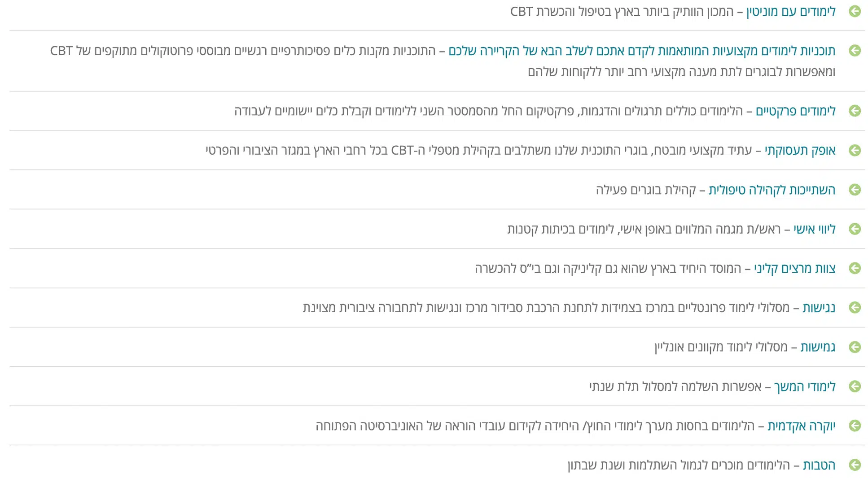Open the 'אופק תעסוקתי' teal heading

[x=800, y=151]
